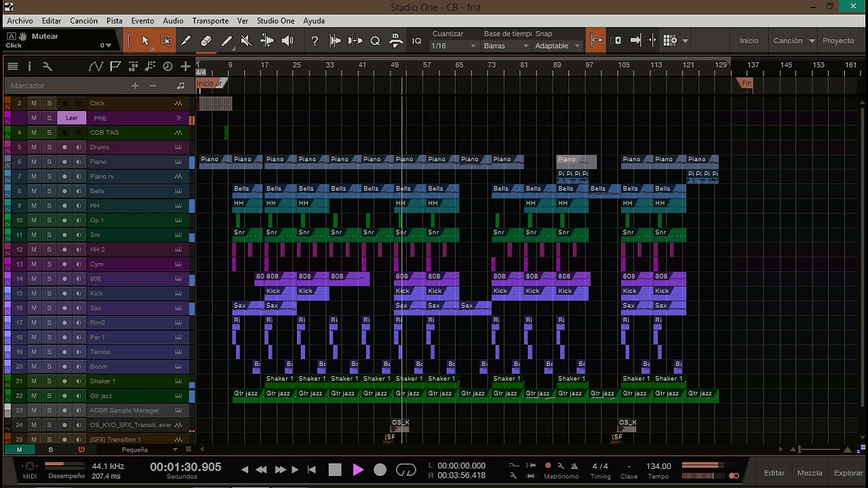Return to zero transport button
This screenshot has width=868, height=488.
tap(311, 470)
